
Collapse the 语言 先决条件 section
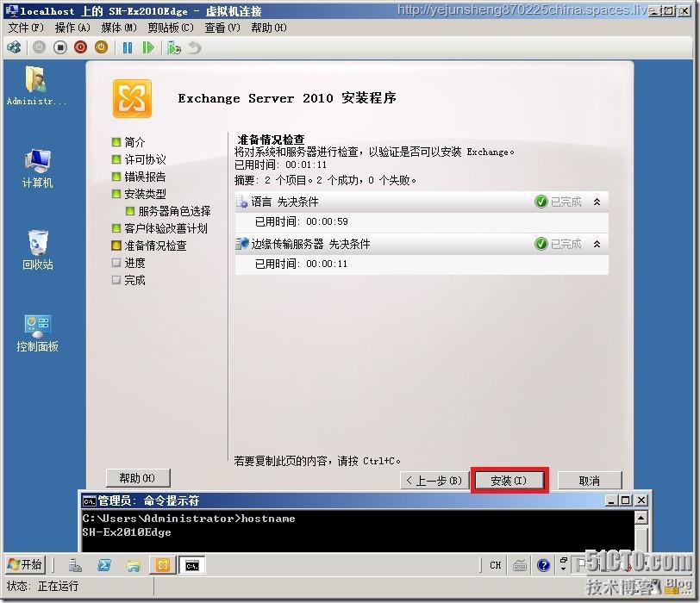(597, 202)
